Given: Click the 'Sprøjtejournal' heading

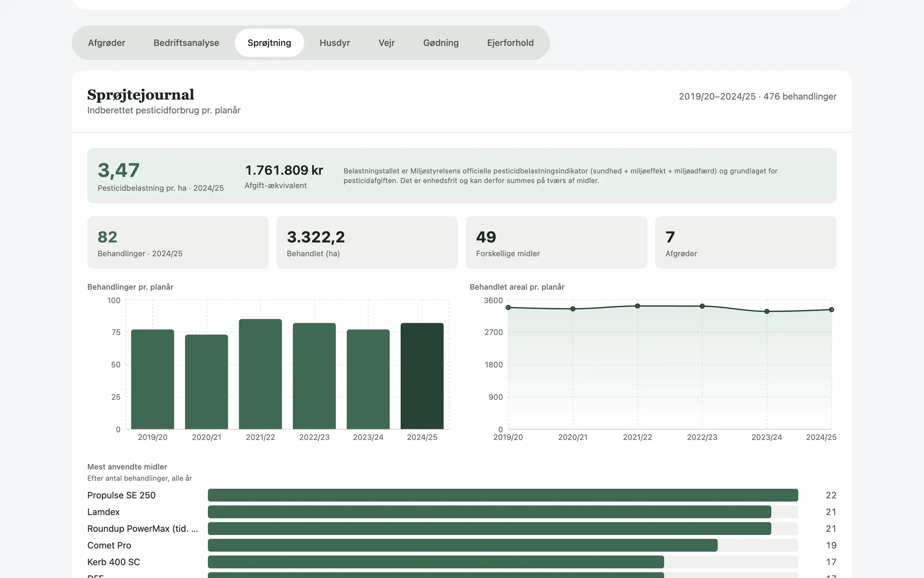Looking at the screenshot, I should [x=141, y=95].
